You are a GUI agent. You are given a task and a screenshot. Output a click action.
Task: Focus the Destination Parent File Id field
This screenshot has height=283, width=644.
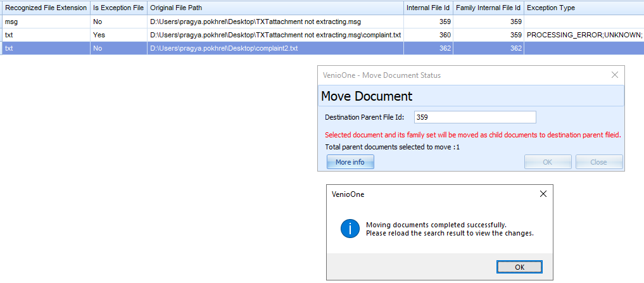coord(475,117)
